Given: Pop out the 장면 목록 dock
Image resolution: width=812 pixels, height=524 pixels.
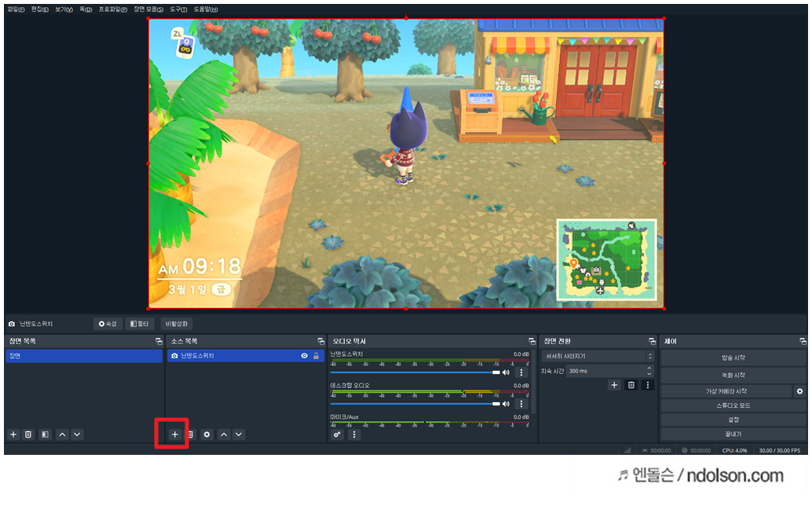Looking at the screenshot, I should pyautogui.click(x=159, y=342).
